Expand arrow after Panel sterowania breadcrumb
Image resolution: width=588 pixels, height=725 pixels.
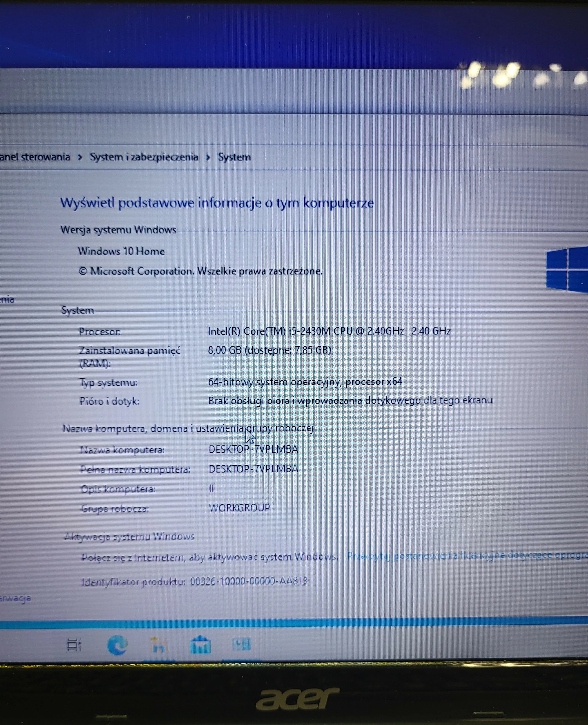point(80,157)
